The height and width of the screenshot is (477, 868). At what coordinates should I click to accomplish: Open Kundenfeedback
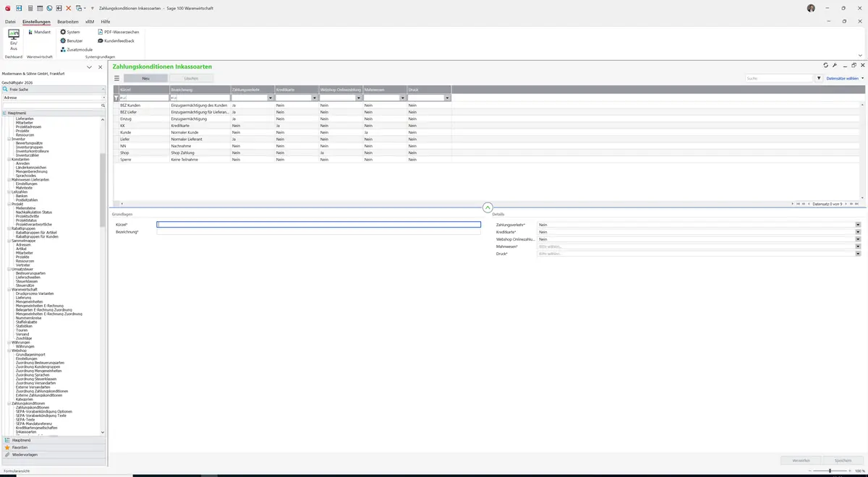[116, 40]
